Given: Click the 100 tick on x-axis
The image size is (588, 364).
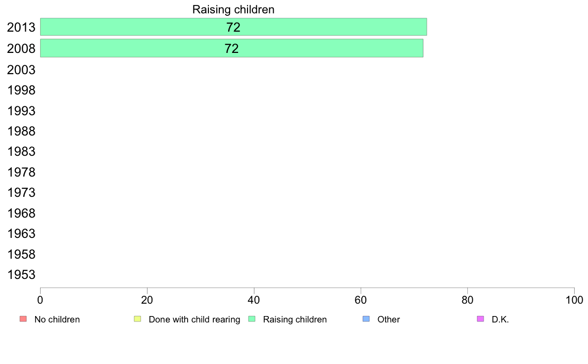Looking at the screenshot, I should point(574,300).
